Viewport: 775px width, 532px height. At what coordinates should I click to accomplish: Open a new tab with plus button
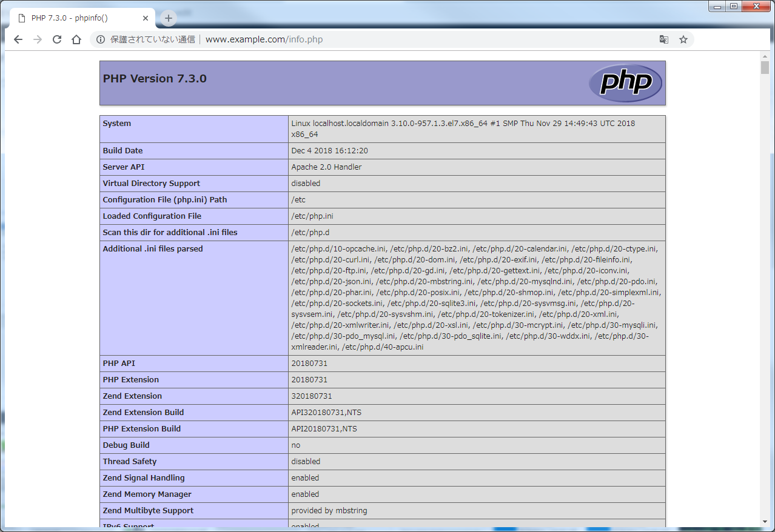pyautogui.click(x=169, y=18)
